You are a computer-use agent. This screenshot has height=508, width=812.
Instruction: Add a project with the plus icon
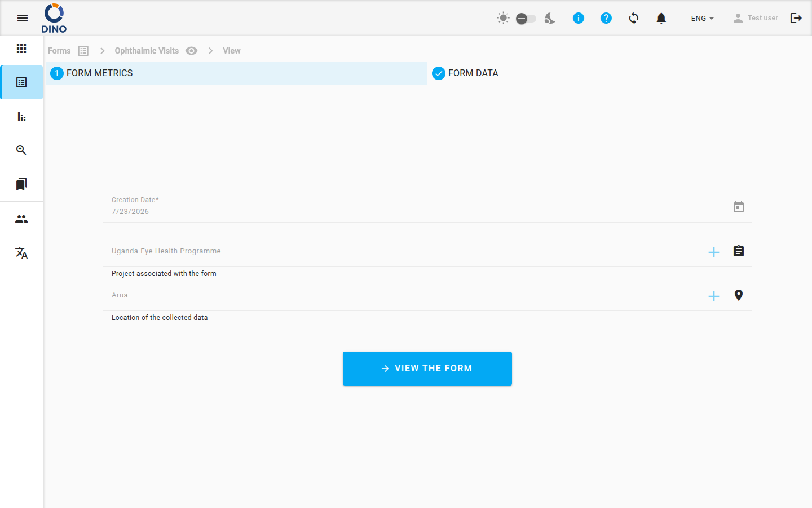pos(714,252)
